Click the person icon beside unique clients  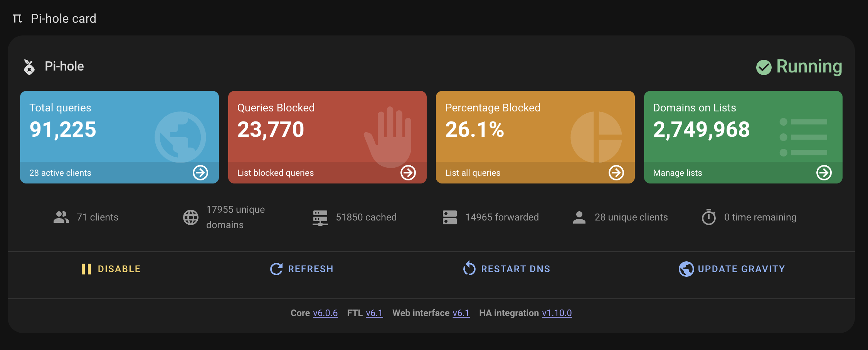579,217
